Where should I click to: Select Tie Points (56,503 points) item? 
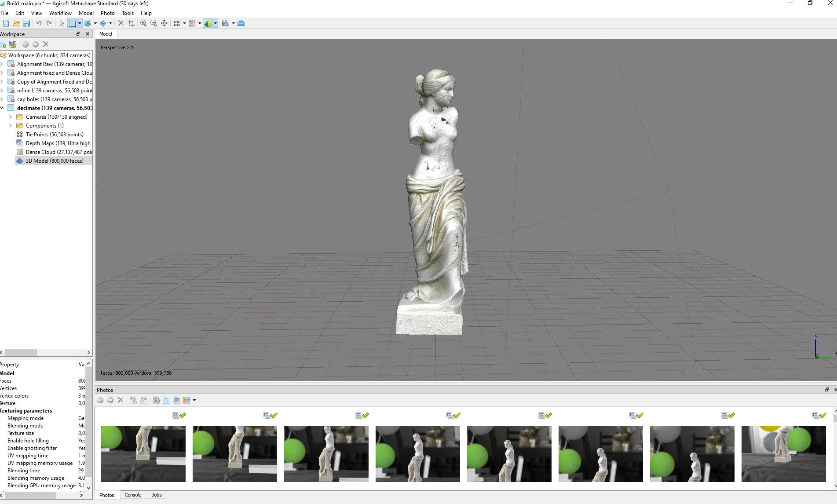(50, 135)
